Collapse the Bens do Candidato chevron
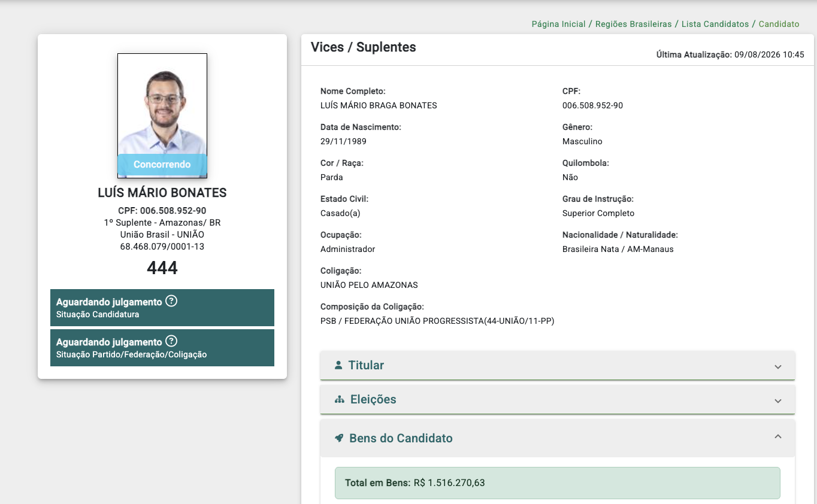The height and width of the screenshot is (504, 817). [x=778, y=437]
